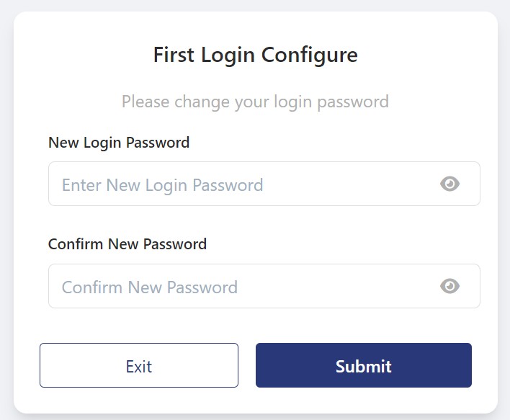Click the eye icon in the first password field
Screen dimensions: 510x420
[x=449, y=184]
